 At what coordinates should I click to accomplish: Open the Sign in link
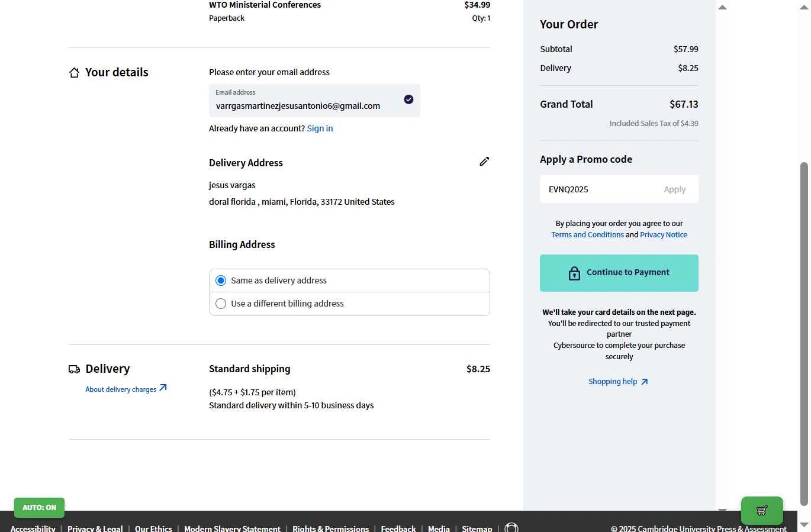click(x=320, y=128)
